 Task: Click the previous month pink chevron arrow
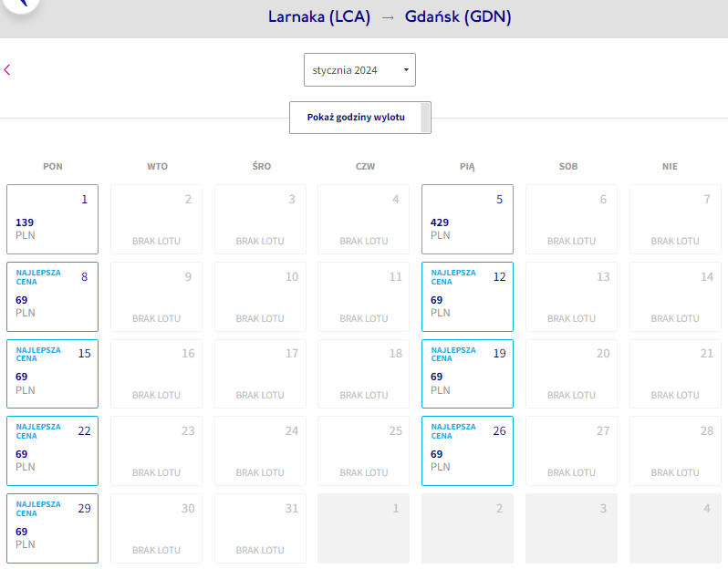(7, 69)
